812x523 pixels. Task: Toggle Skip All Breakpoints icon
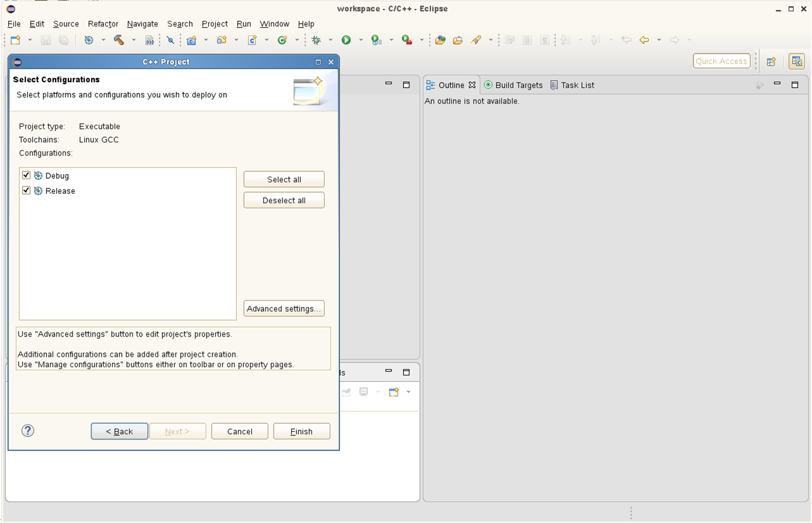tap(171, 40)
